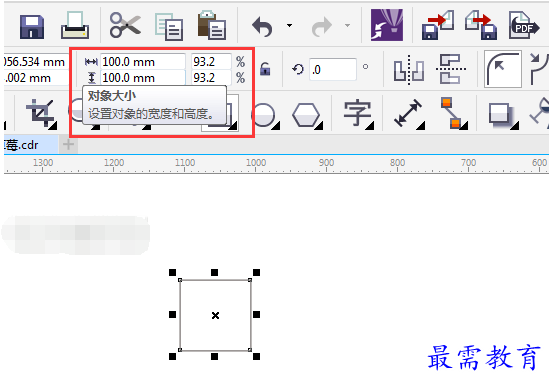The height and width of the screenshot is (389, 549).
Task: Click the CorelDRAW balloon search content icon
Action: pos(387,25)
